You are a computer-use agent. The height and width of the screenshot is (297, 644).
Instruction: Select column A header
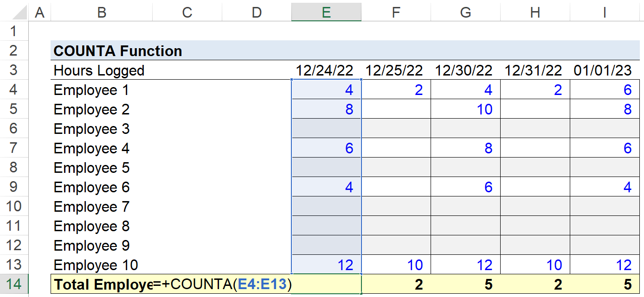click(x=39, y=12)
